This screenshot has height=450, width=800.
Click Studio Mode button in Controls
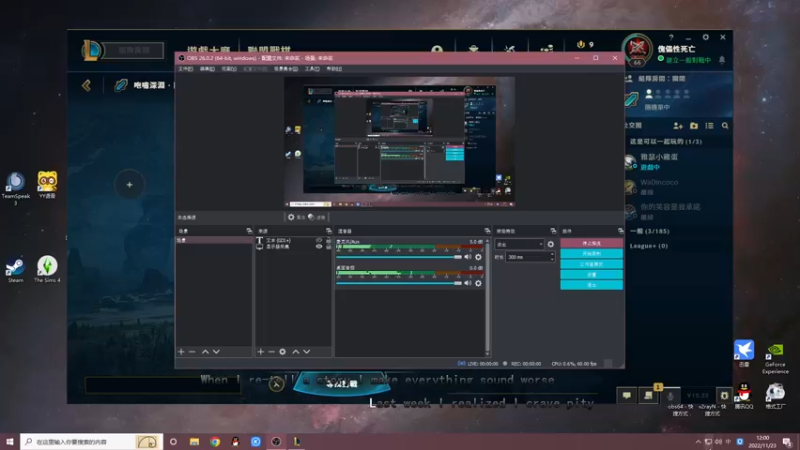coord(591,264)
